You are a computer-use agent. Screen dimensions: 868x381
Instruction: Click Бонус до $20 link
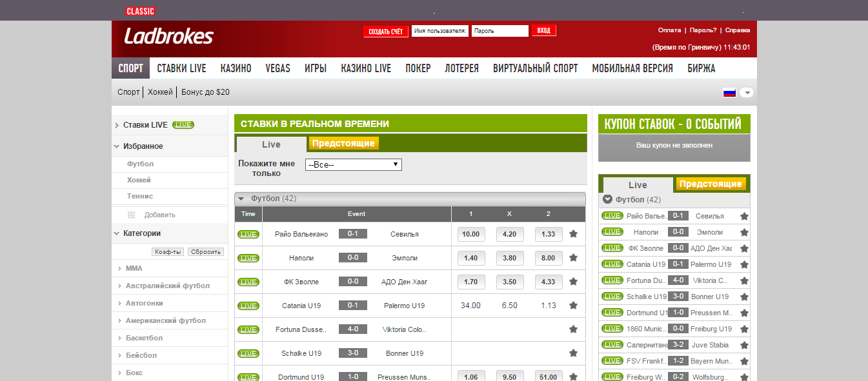pos(205,92)
